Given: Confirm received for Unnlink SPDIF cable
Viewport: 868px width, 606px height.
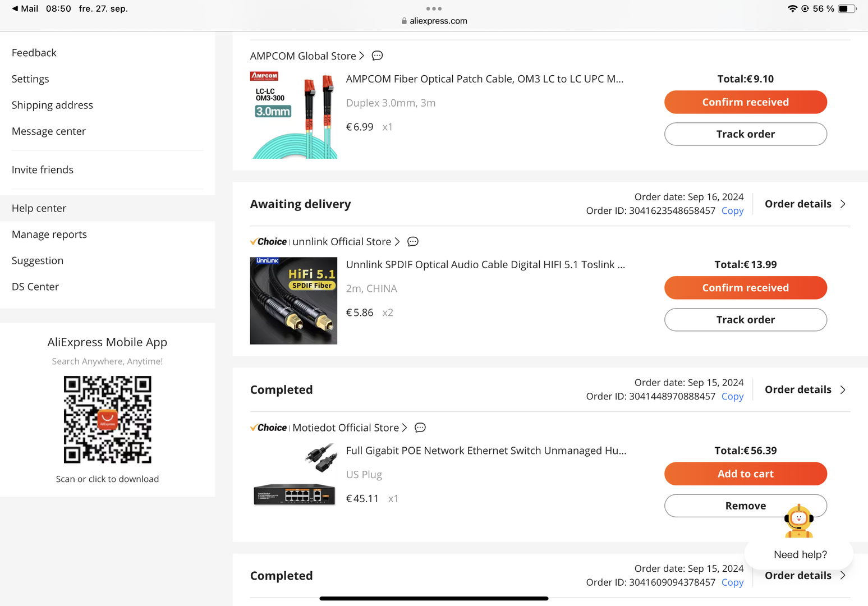Looking at the screenshot, I should [x=745, y=288].
